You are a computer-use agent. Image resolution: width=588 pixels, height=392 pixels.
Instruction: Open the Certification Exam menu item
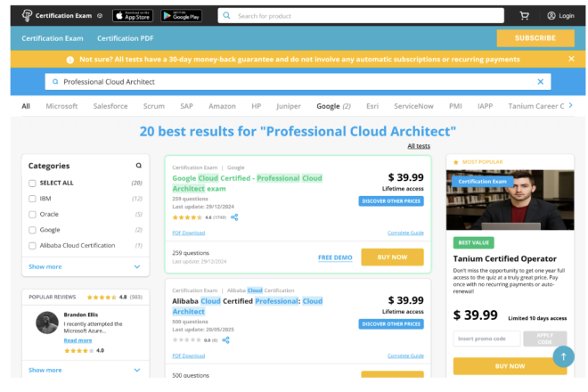coord(53,38)
